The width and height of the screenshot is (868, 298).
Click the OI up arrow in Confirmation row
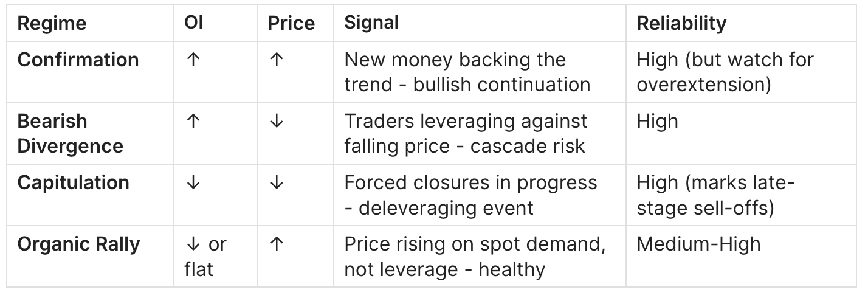pos(193,60)
